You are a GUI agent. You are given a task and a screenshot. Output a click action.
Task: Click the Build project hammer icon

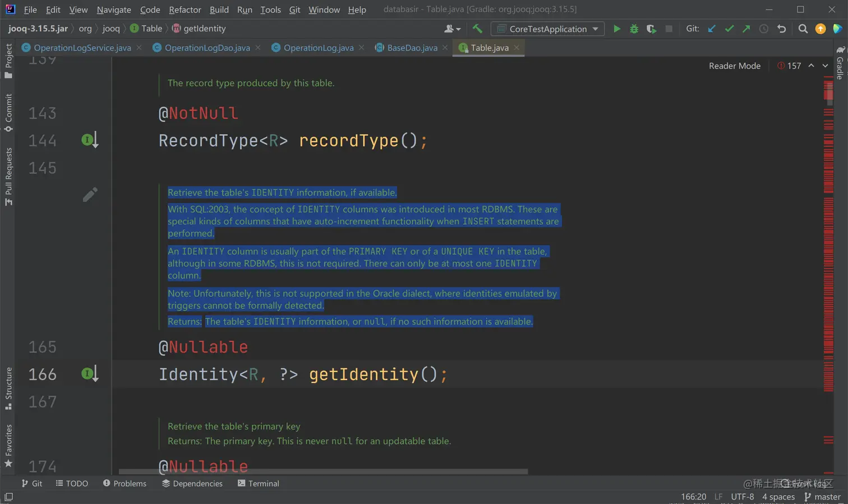point(477,29)
